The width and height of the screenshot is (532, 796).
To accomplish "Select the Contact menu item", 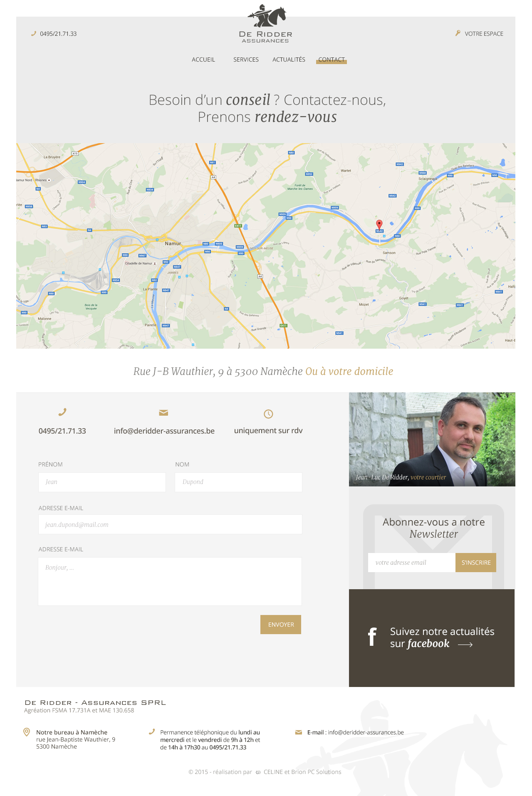I will [332, 60].
